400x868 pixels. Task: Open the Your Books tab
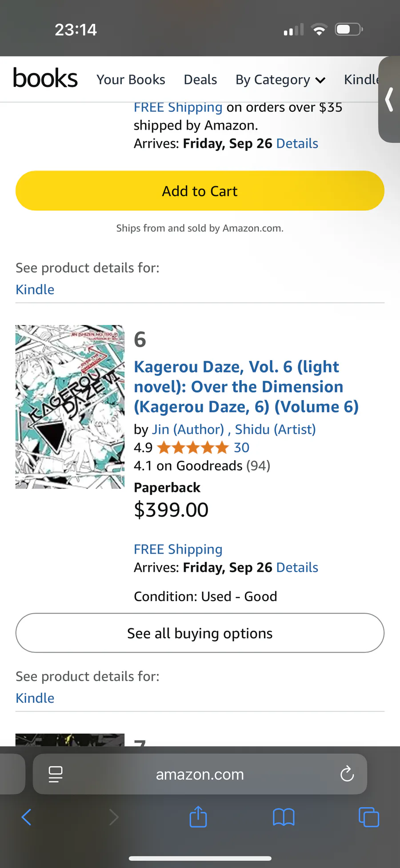click(x=131, y=80)
